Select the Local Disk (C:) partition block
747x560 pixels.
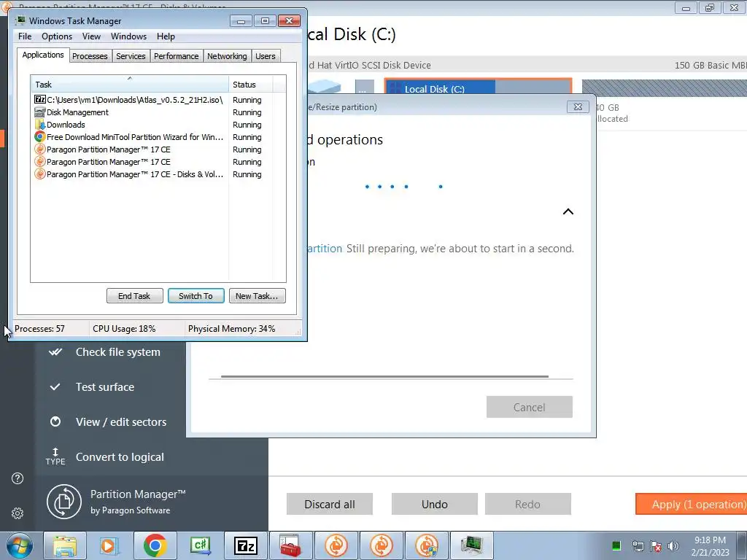[478, 86]
